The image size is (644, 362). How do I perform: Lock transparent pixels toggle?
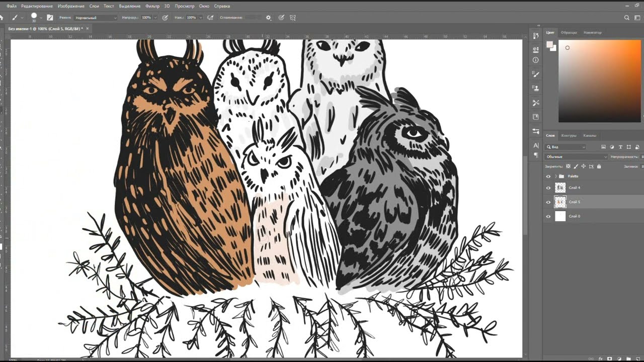click(x=568, y=166)
